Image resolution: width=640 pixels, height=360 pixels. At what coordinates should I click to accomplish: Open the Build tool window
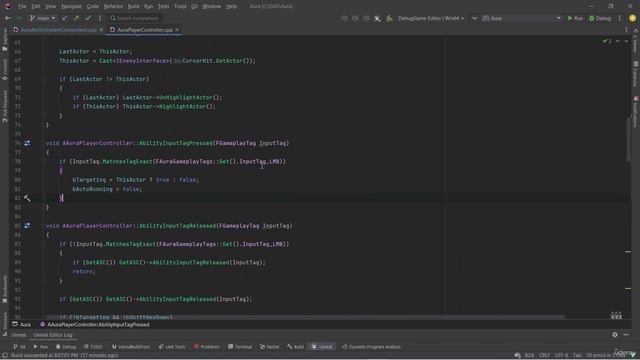(296, 347)
